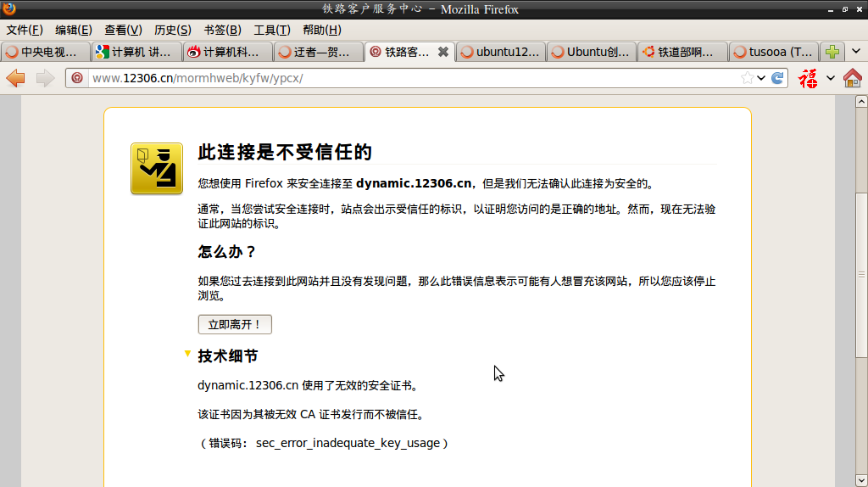Click the 技术细节 heading
Image resolution: width=868 pixels, height=487 pixels.
click(x=227, y=356)
